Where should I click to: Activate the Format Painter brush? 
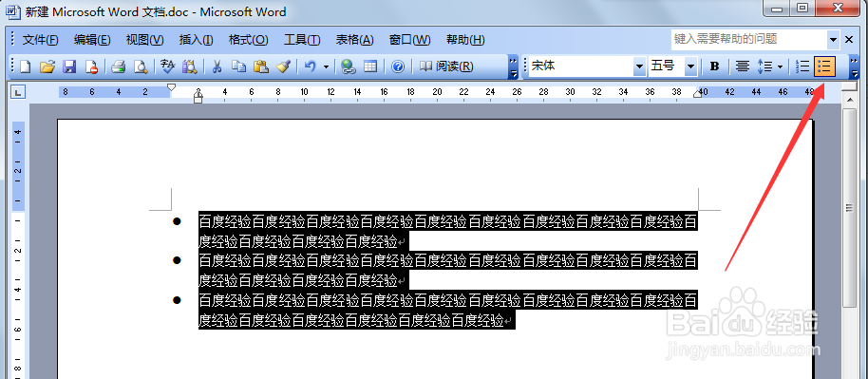pyautogui.click(x=283, y=67)
